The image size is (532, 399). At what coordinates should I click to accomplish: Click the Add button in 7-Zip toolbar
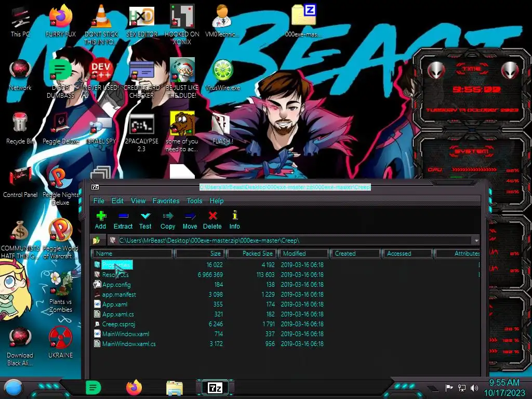[x=100, y=220]
